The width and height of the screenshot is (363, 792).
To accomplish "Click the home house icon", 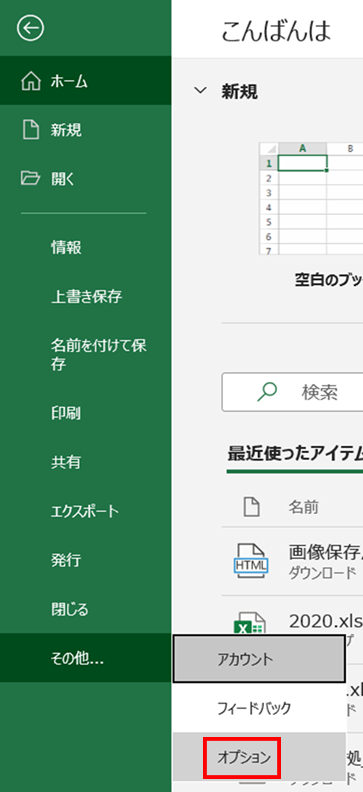I will (x=31, y=81).
